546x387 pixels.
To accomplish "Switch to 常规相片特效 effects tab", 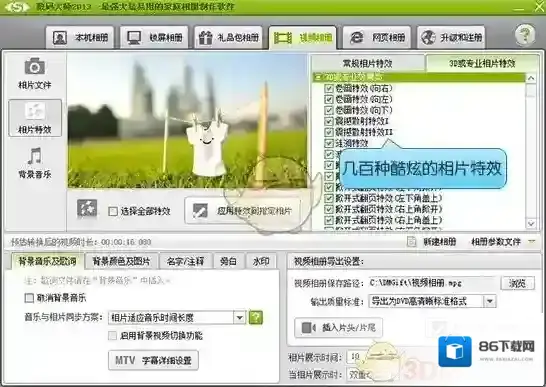I will pos(368,63).
